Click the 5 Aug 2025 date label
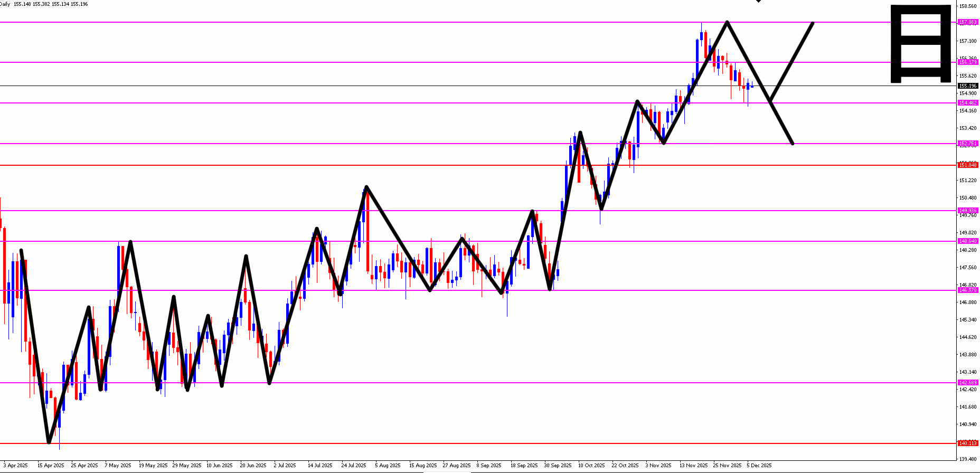Viewport: 980px width, 473px height. tap(388, 466)
